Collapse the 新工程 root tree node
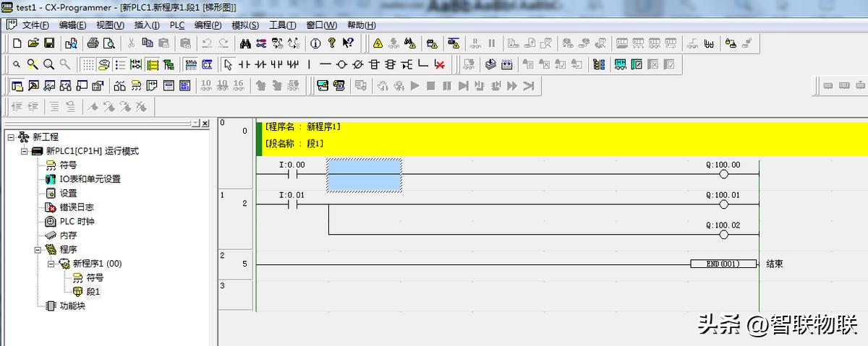This screenshot has width=868, height=346. (10, 137)
